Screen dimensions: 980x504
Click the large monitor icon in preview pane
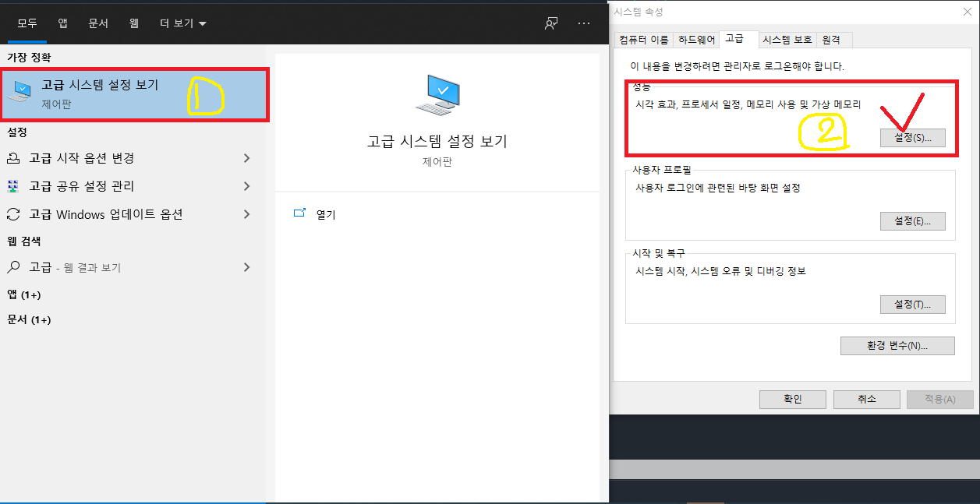437,96
